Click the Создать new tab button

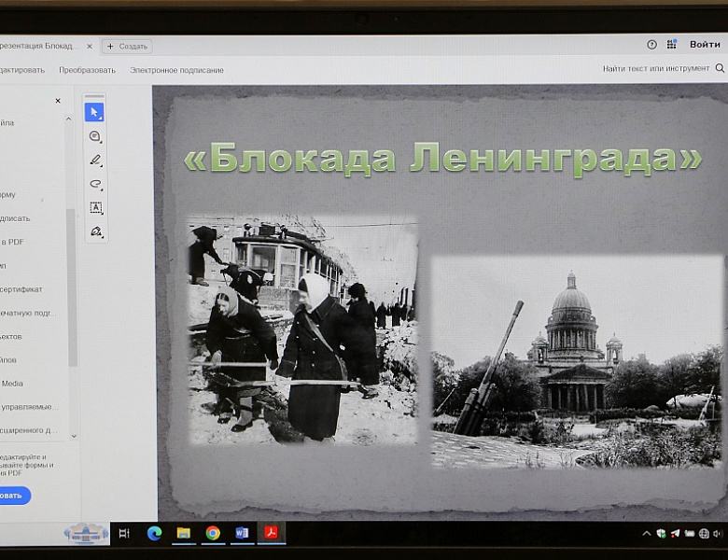(x=127, y=47)
